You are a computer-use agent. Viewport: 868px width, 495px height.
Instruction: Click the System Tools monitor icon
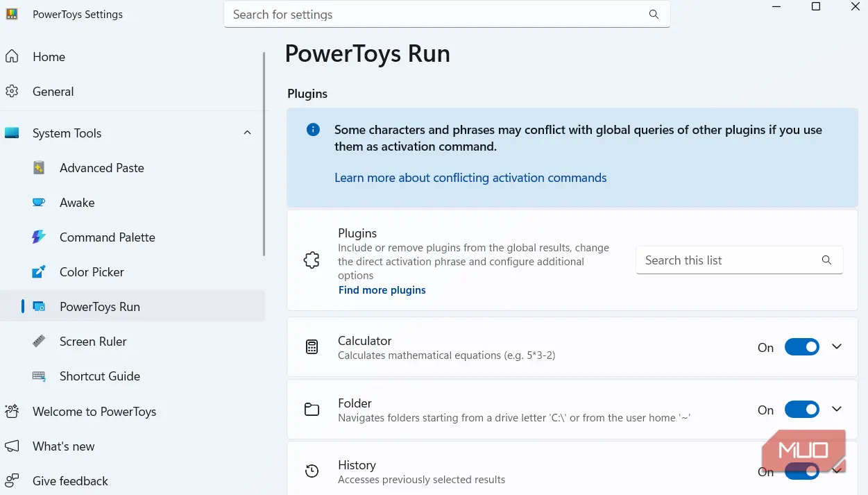click(12, 133)
